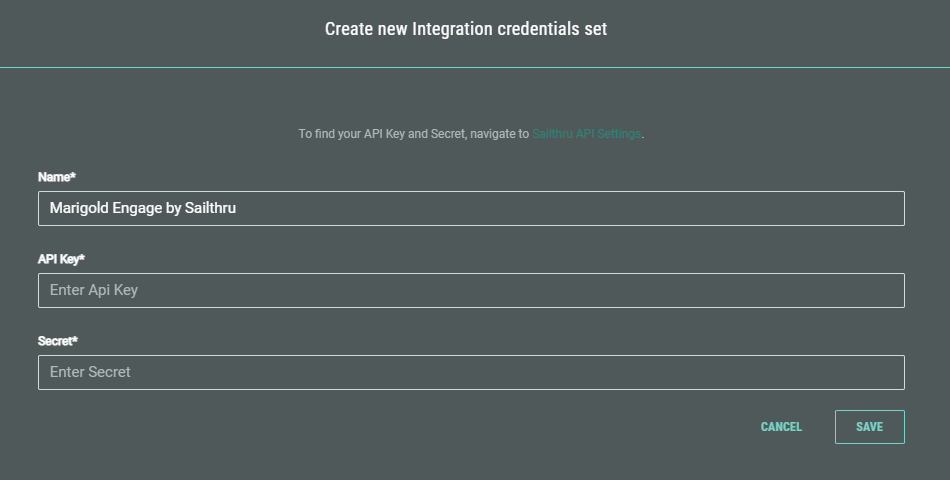Open the Sailthru API Settings link
The image size is (950, 480).
point(586,133)
